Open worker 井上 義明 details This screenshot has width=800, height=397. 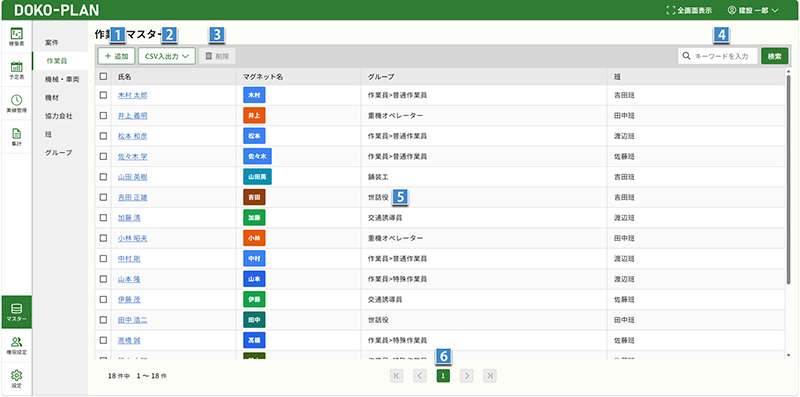(x=133, y=116)
